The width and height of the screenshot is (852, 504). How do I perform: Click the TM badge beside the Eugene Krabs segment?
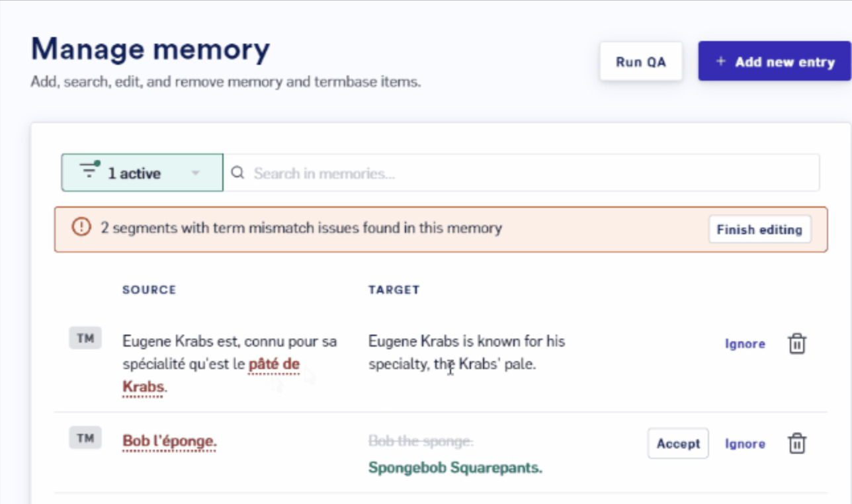[85, 339]
